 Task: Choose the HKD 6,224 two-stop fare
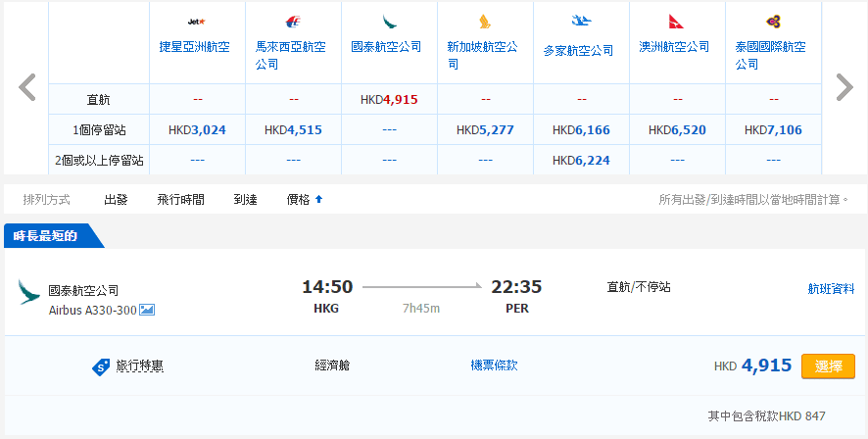(581, 160)
